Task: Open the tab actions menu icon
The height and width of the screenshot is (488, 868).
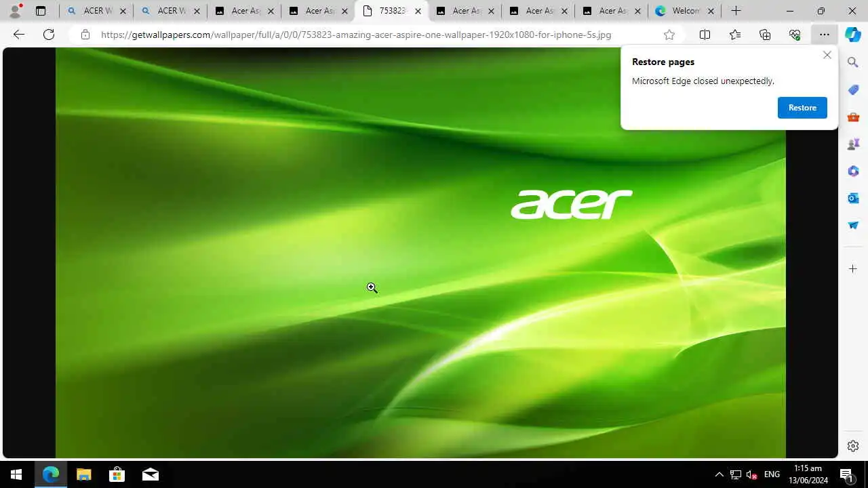Action: click(41, 11)
